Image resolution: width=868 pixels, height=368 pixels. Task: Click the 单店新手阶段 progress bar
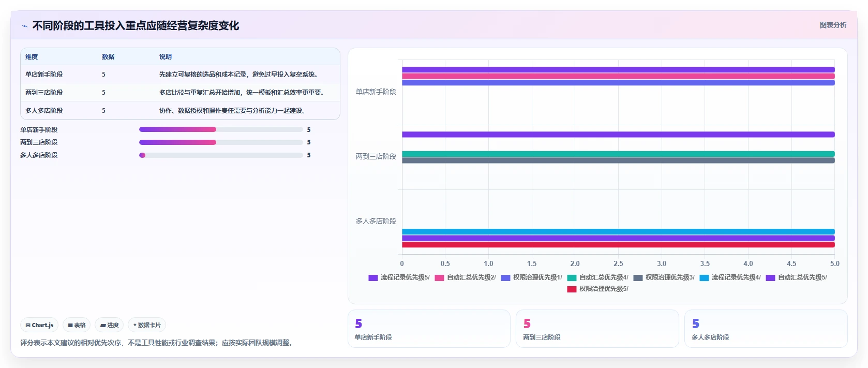(x=221, y=129)
